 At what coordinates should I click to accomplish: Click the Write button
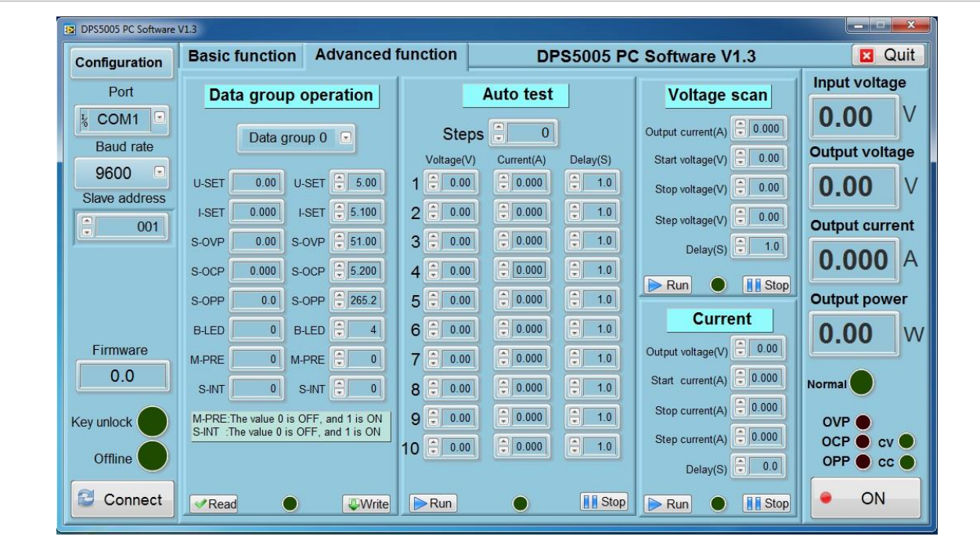366,504
